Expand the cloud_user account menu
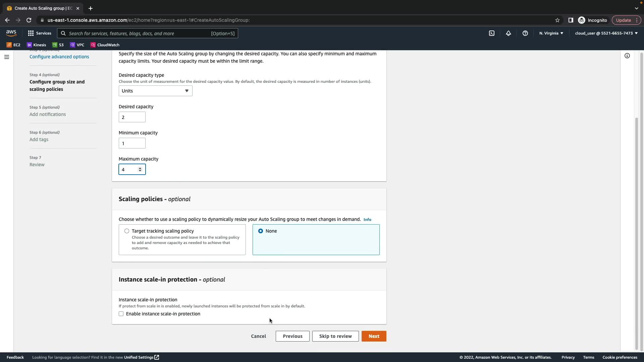This screenshot has width=644, height=362. [x=606, y=33]
